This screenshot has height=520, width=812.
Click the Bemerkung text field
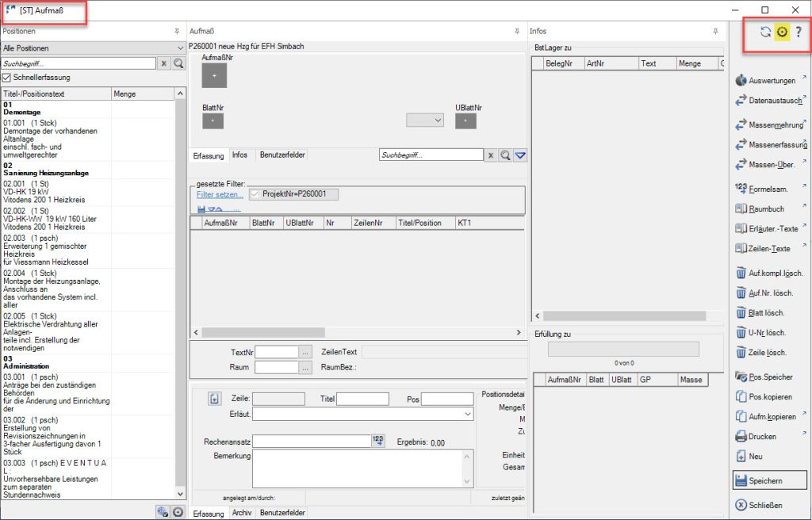(x=362, y=468)
